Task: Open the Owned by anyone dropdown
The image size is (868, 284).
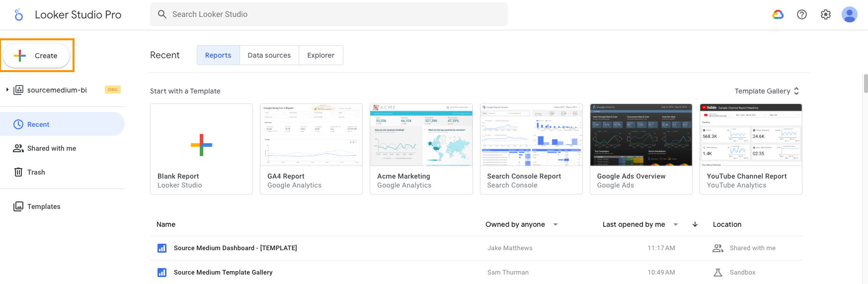Action: point(521,224)
